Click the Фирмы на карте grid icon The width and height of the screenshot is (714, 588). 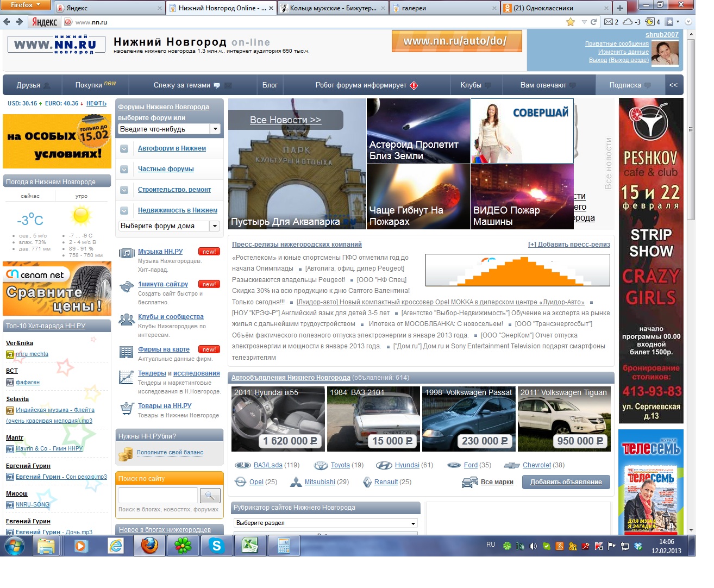tap(127, 352)
